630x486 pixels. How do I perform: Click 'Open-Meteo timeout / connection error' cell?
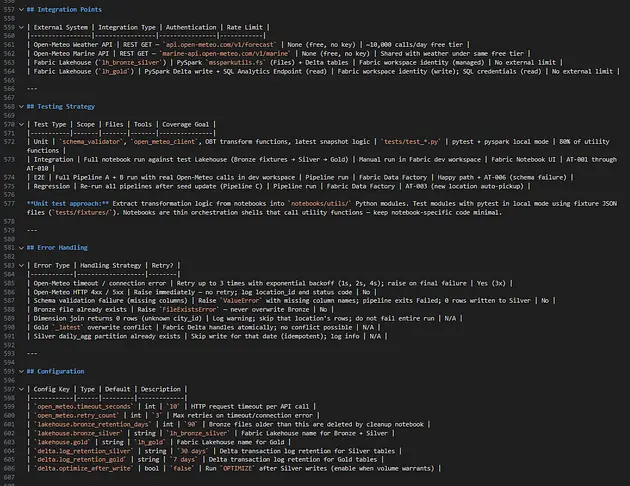pos(100,283)
